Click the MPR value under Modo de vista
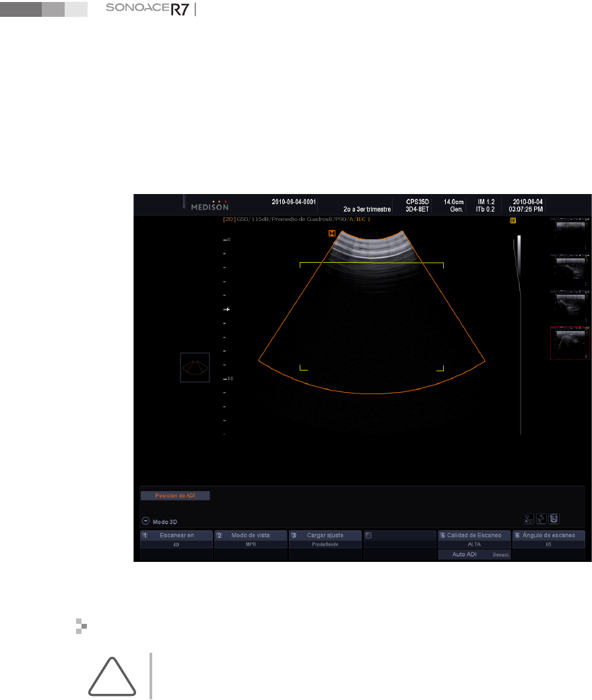Screen dimensions: 592x700 click(x=251, y=544)
